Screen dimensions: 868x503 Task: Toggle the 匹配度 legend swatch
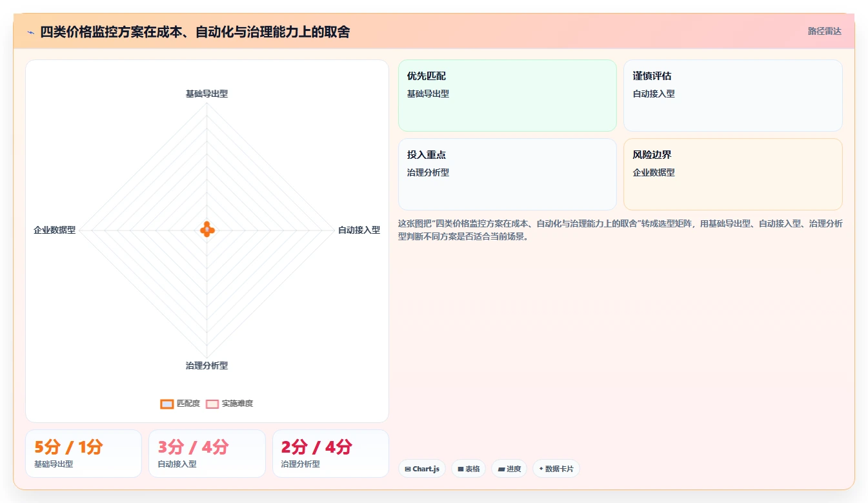coord(167,404)
